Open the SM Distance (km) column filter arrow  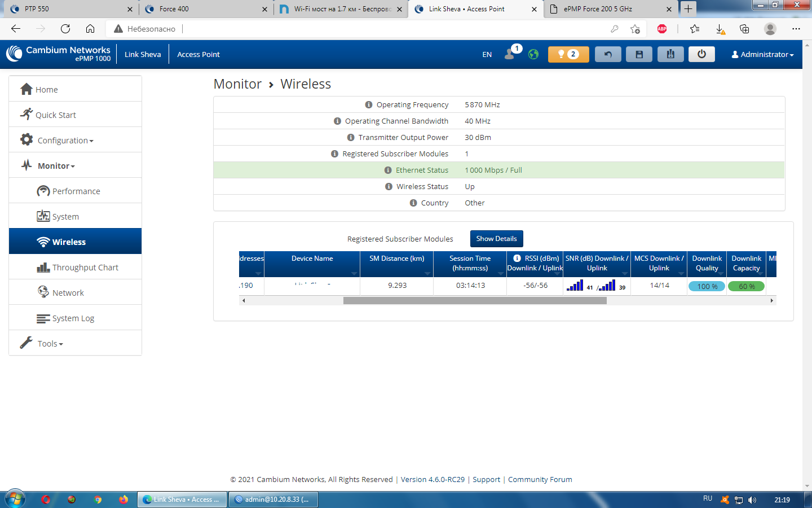tap(427, 273)
